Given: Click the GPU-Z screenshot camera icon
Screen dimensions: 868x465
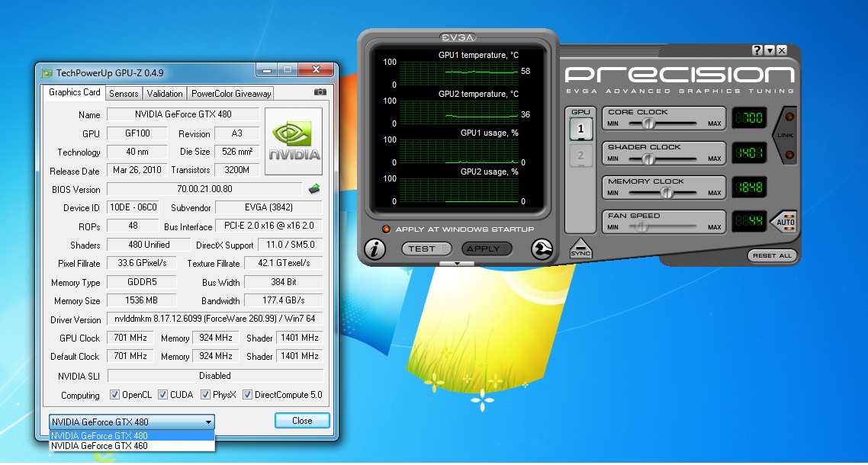Looking at the screenshot, I should pos(320,92).
